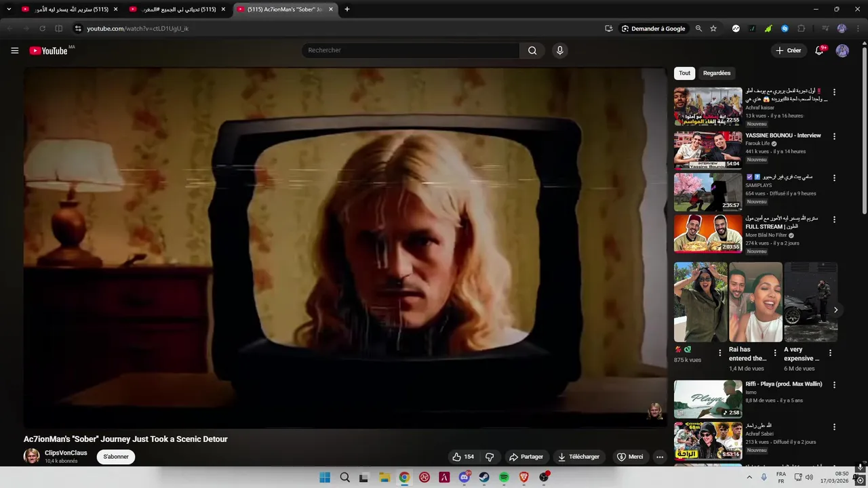Show next Shorts with the arrow
The height and width of the screenshot is (488, 868).
[835, 310]
